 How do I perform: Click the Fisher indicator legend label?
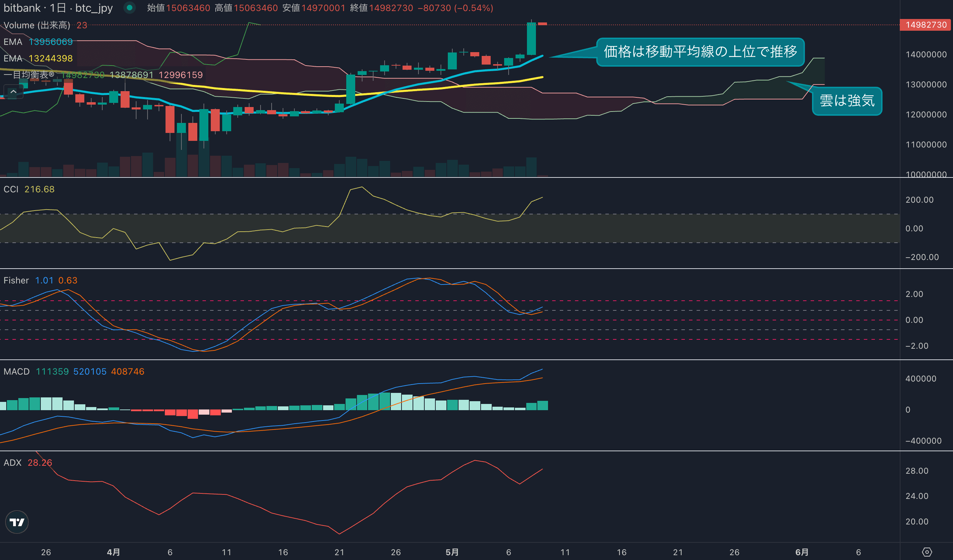[16, 280]
